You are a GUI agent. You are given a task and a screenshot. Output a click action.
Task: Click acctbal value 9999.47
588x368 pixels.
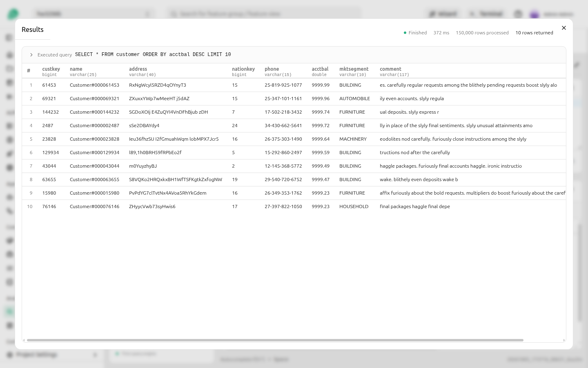[x=321, y=180]
